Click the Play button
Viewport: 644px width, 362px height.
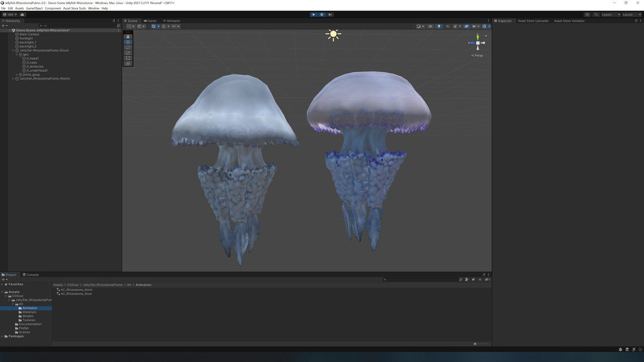click(x=313, y=14)
